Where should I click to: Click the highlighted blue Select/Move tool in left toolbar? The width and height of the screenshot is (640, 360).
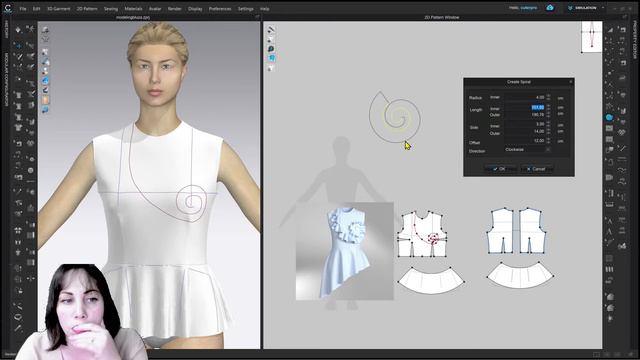[18, 46]
